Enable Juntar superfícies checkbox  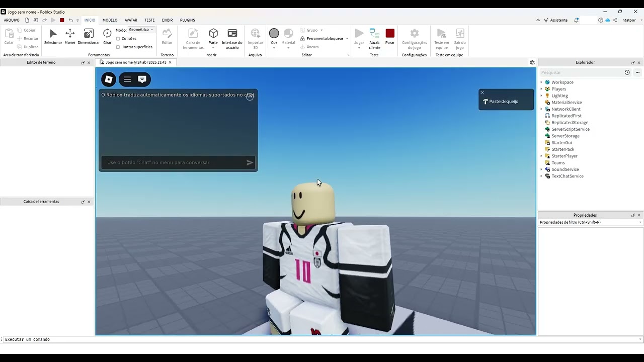[x=118, y=47]
